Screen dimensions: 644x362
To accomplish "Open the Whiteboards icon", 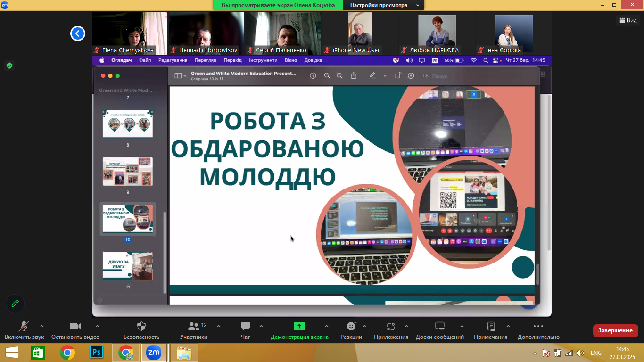I will point(439,327).
